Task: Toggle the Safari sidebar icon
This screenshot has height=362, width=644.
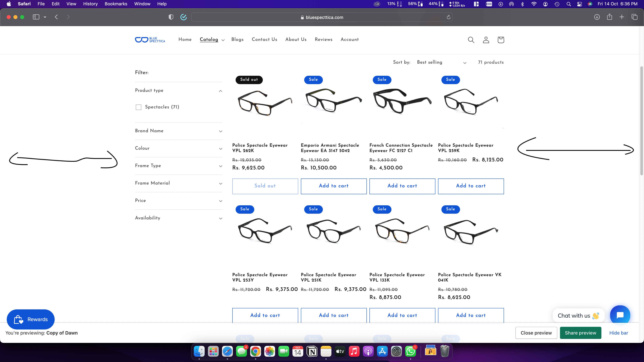Action: [36, 17]
